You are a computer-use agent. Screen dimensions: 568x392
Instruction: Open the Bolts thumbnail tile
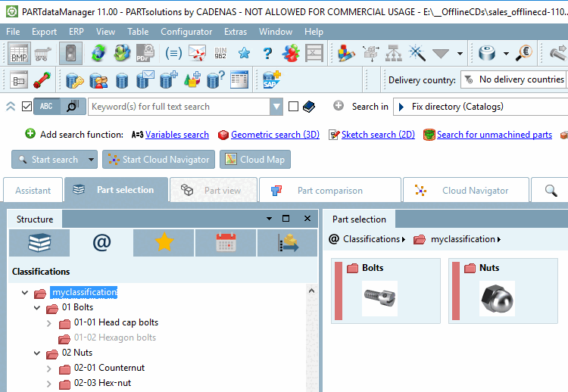(385, 291)
